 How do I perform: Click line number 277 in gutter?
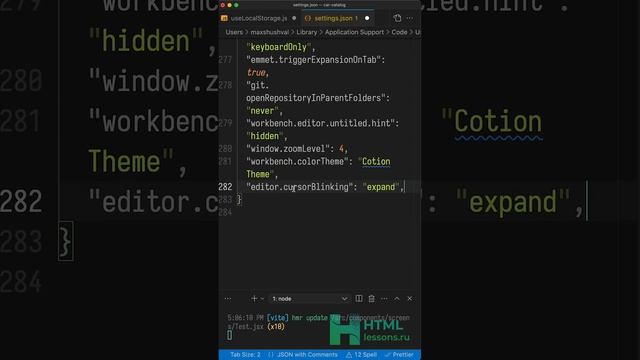(225, 60)
